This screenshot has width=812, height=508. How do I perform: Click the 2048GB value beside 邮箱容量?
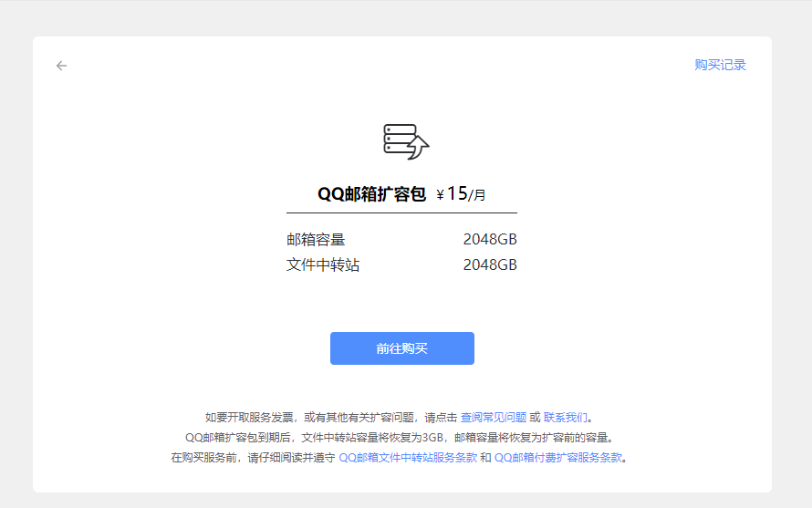(x=489, y=240)
